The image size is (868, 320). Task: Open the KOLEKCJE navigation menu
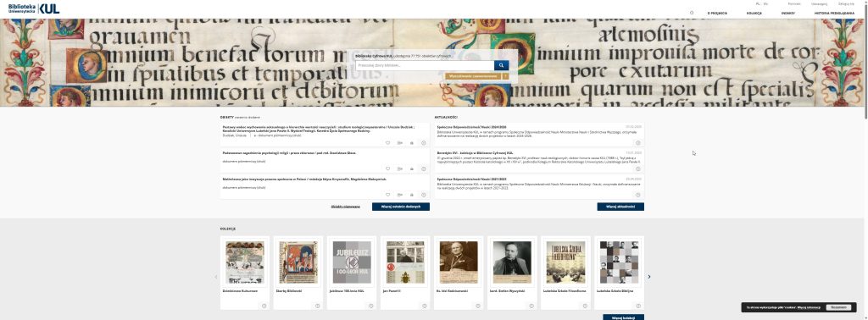pyautogui.click(x=754, y=13)
